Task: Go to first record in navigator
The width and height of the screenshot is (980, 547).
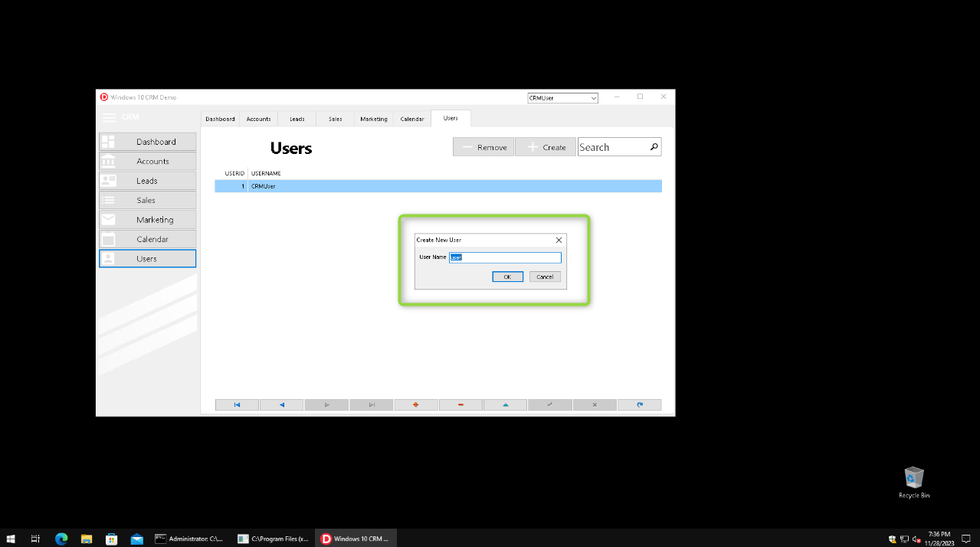Action: pos(237,405)
